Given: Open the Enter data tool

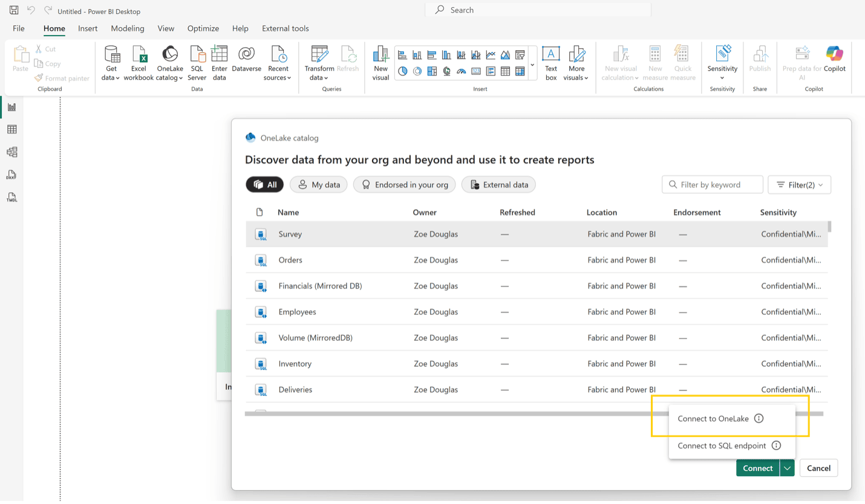Looking at the screenshot, I should click(x=219, y=63).
